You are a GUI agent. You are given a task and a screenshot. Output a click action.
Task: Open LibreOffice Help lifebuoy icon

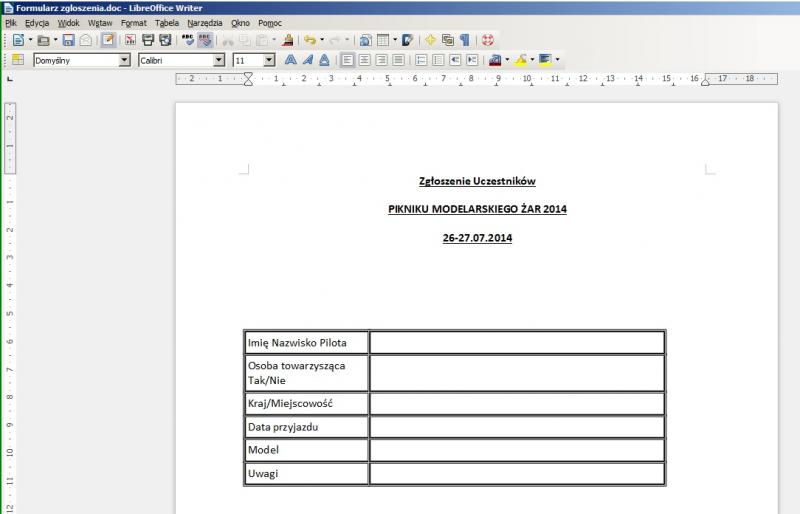pyautogui.click(x=488, y=40)
